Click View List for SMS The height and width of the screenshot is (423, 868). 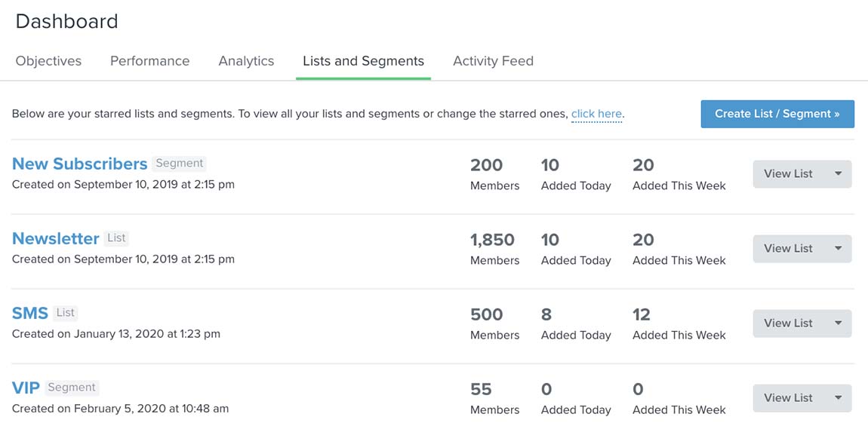[x=788, y=323]
